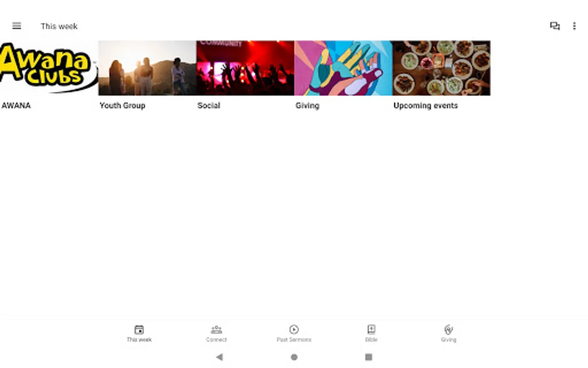Switch to the Connect tab
Image resolution: width=588 pixels, height=368 pixels.
(x=216, y=333)
